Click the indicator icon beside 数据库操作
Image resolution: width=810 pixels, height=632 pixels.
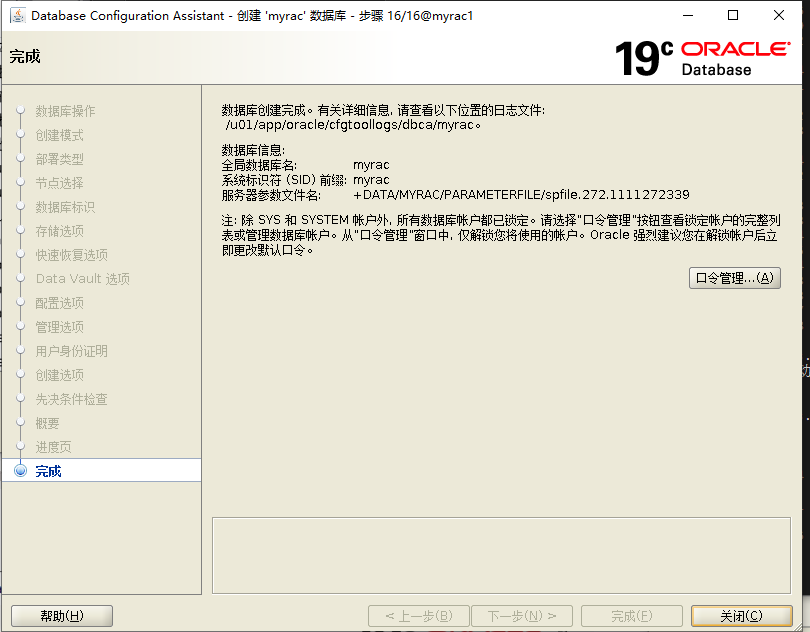21,111
